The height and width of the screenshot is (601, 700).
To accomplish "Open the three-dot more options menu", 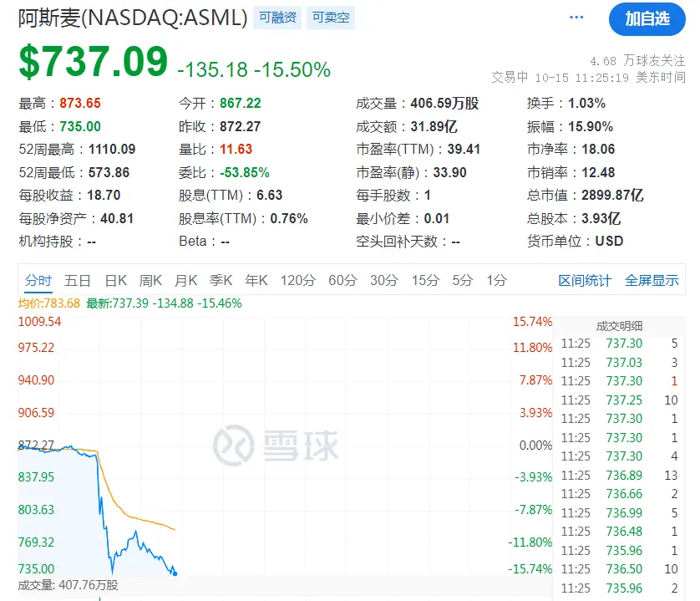I will pos(576,18).
